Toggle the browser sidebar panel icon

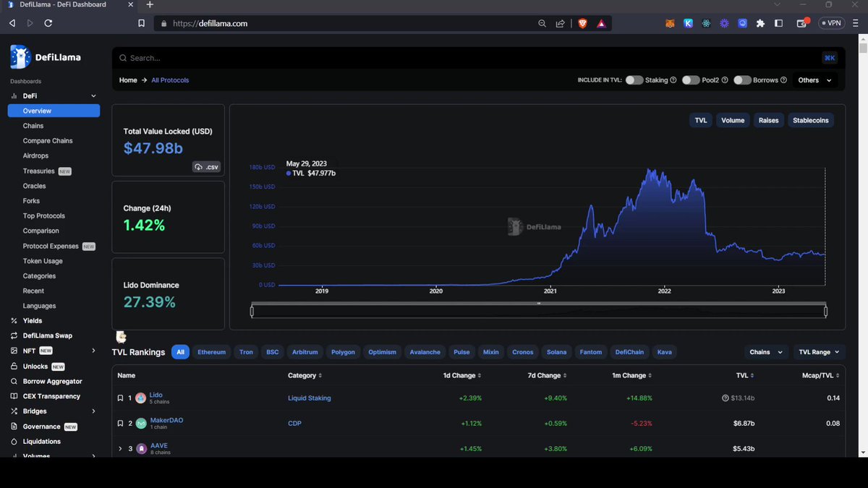point(778,23)
